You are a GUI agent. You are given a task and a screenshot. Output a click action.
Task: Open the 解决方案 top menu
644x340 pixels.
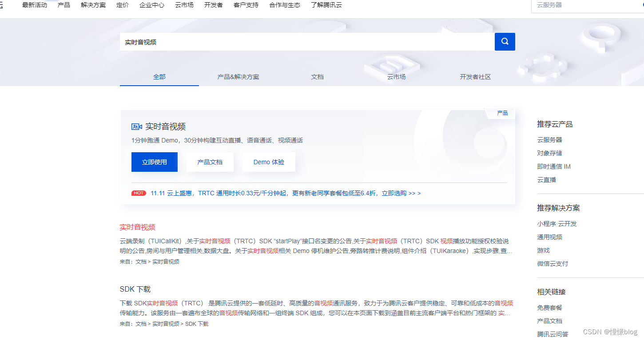pos(93,5)
